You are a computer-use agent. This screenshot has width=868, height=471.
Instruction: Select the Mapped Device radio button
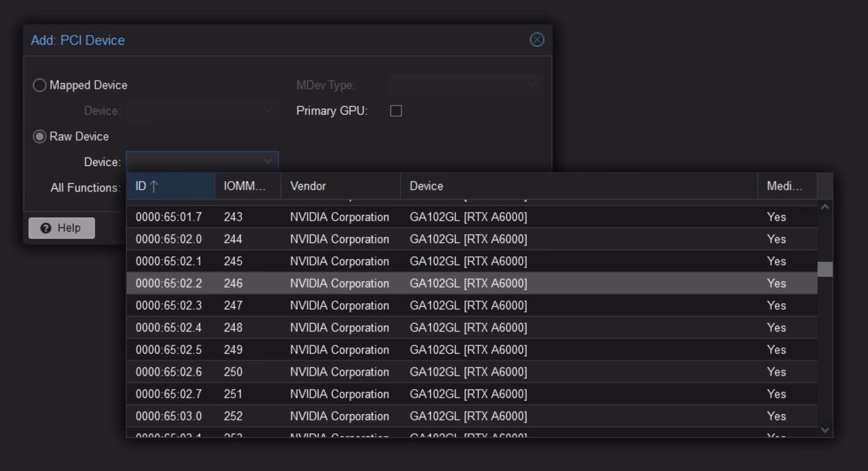coord(40,86)
